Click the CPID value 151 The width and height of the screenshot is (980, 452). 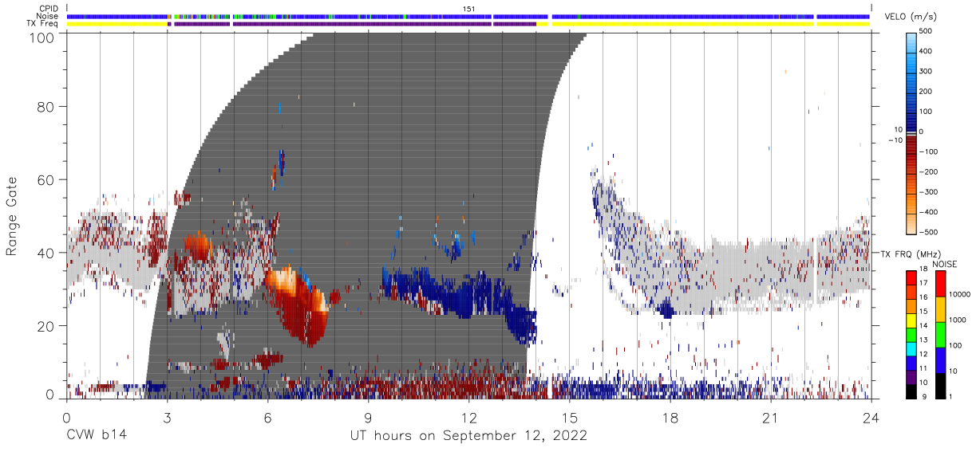coord(469,8)
